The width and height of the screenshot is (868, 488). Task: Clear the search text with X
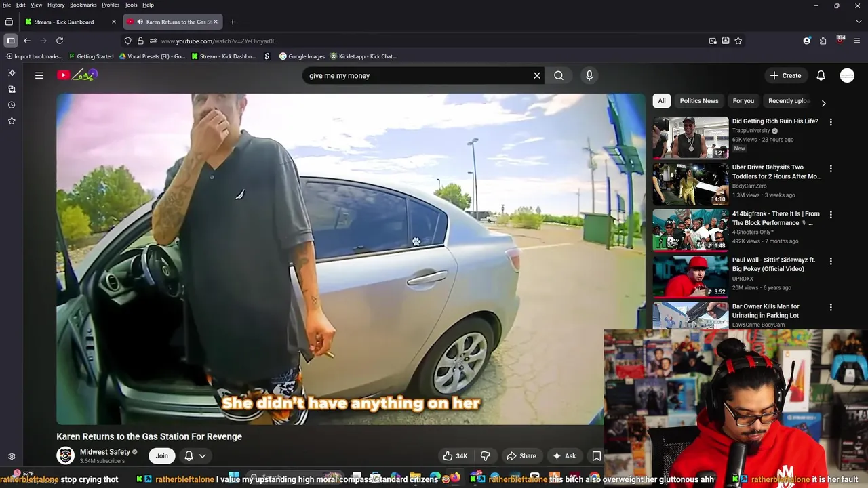tap(537, 75)
